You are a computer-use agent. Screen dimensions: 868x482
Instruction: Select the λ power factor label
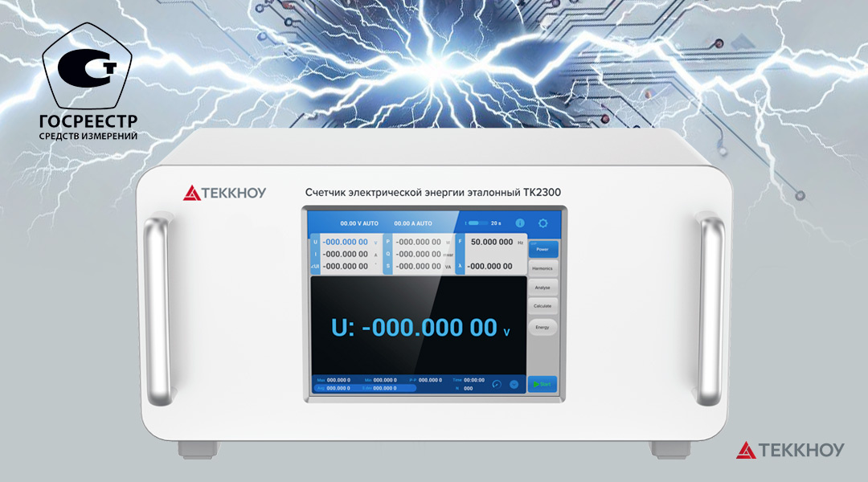[x=460, y=266]
